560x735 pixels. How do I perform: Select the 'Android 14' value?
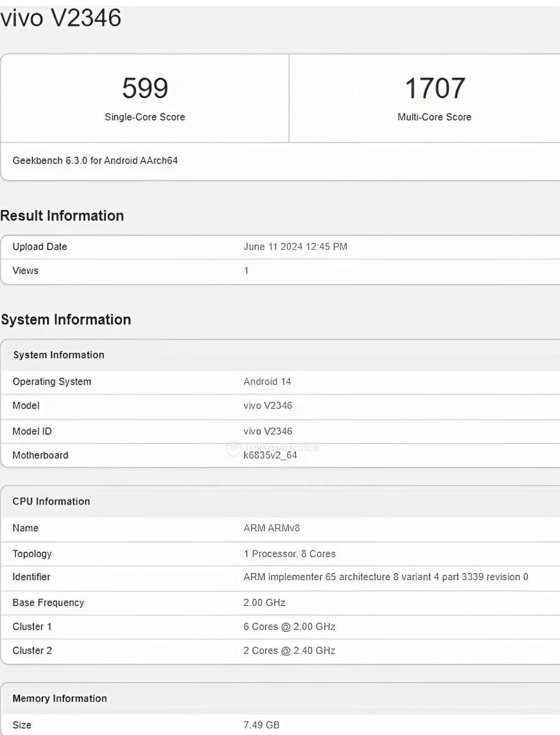(x=267, y=382)
